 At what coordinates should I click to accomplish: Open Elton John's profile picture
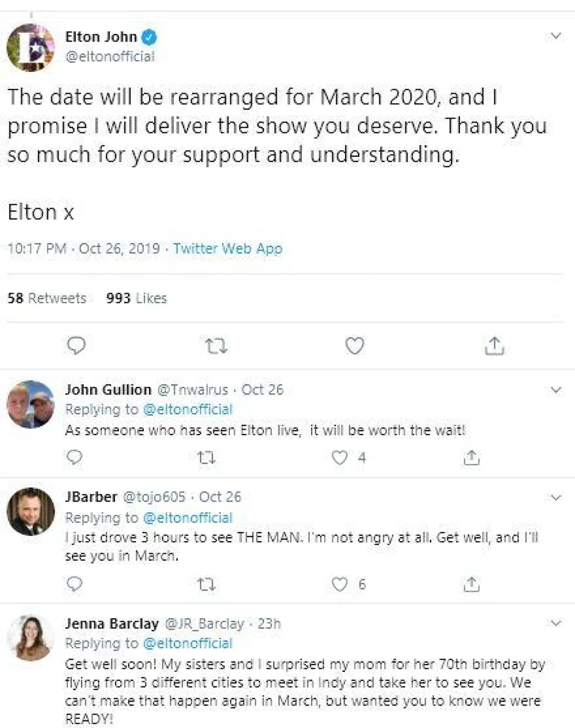[x=31, y=47]
